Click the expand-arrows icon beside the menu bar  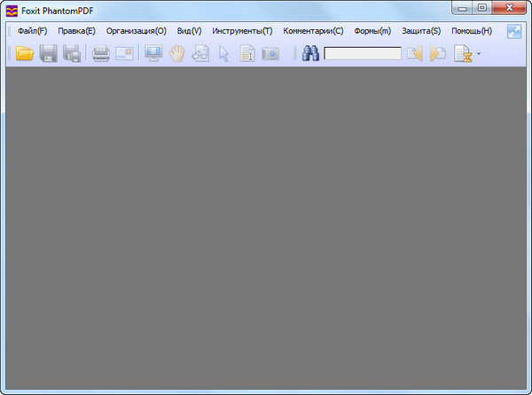(514, 32)
